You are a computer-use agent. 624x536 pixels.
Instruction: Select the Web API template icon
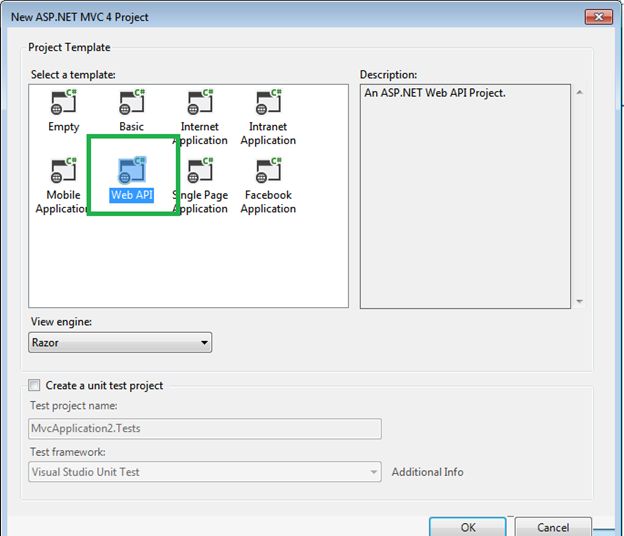click(x=132, y=171)
